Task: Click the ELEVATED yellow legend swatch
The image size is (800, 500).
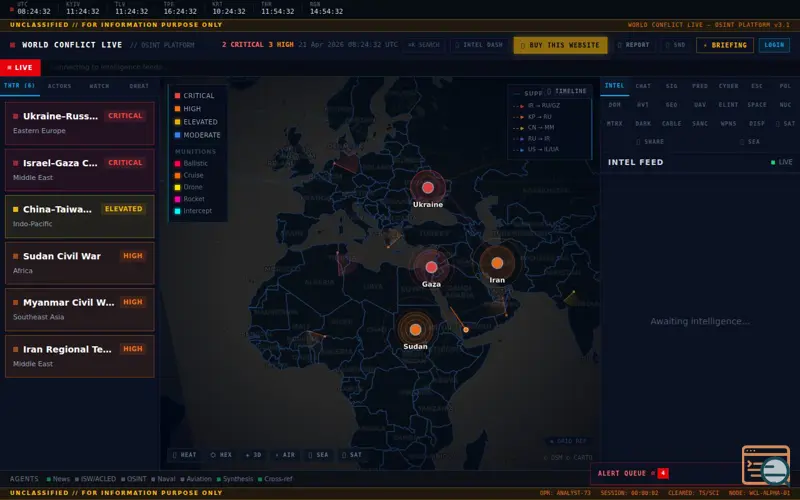Action: click(178, 122)
